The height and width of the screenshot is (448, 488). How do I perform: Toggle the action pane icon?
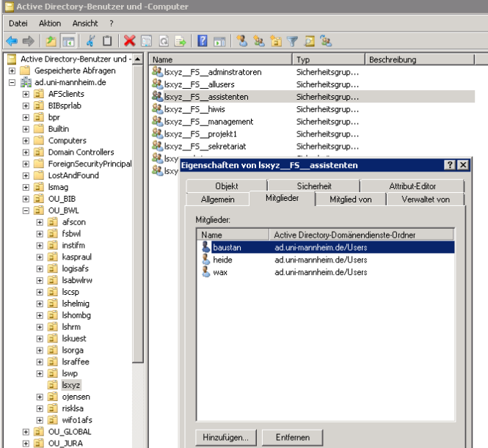(219, 41)
